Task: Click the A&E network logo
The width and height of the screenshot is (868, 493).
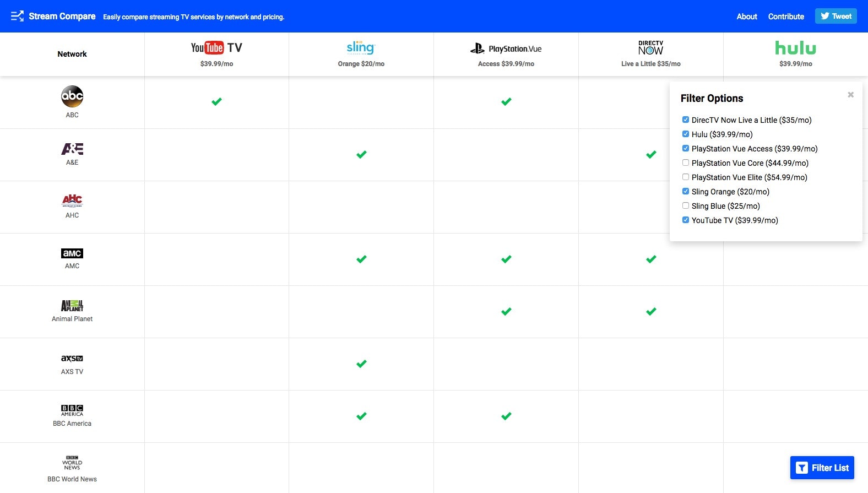Action: (x=72, y=149)
